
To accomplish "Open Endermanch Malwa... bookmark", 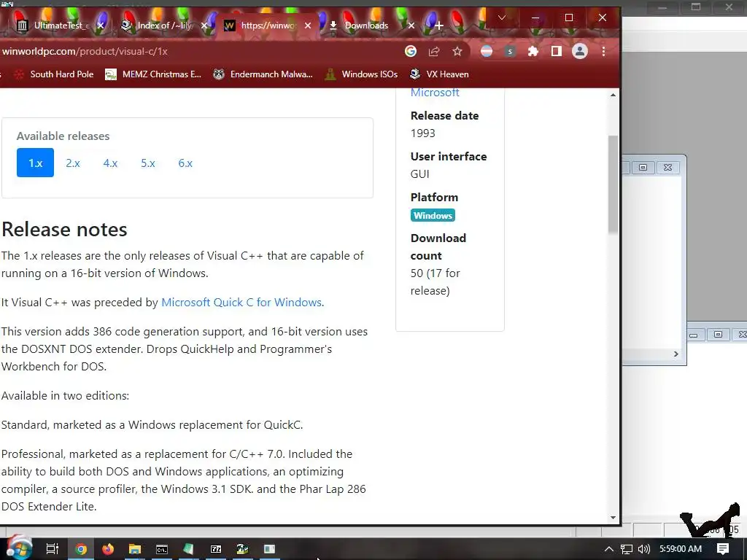I will click(263, 74).
